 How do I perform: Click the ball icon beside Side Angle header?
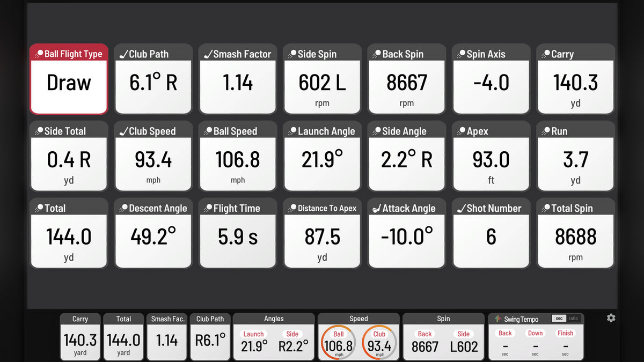tap(377, 131)
